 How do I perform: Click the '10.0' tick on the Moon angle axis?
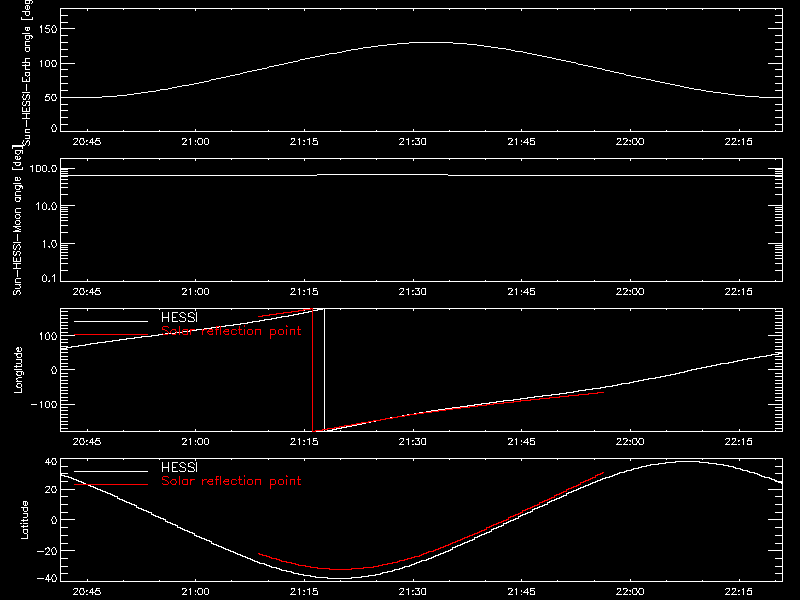(46, 207)
